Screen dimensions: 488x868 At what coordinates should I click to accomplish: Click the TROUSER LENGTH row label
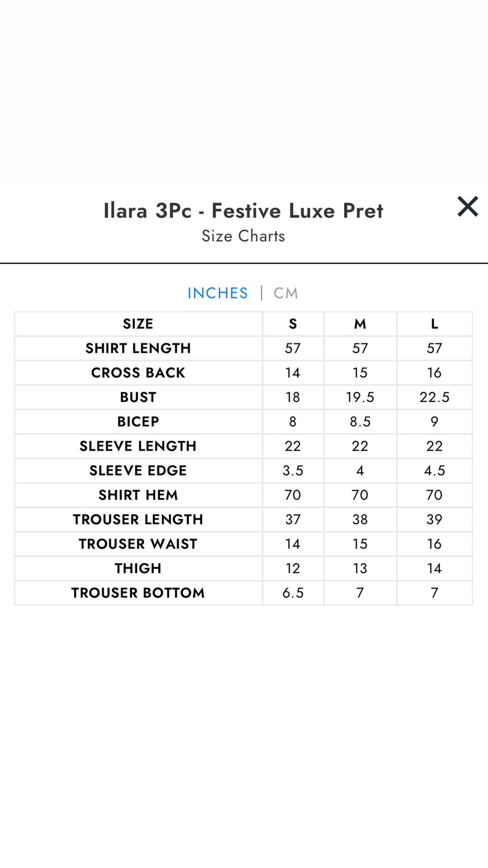138,519
